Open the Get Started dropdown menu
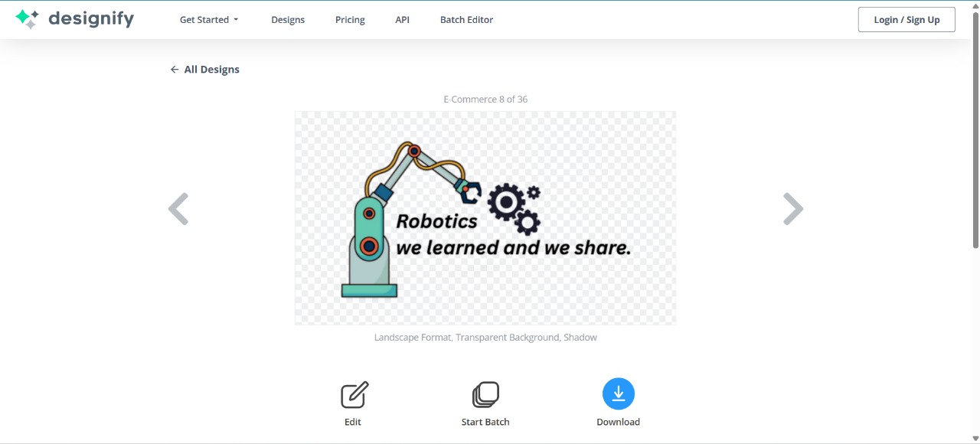The width and height of the screenshot is (980, 444). coord(209,20)
